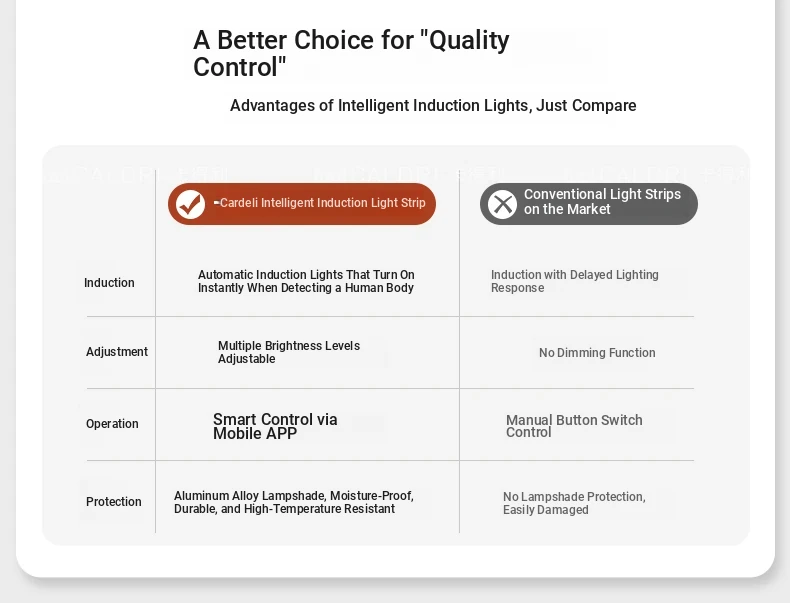Image resolution: width=790 pixels, height=603 pixels.
Task: Click the "Durable, and High-Temperature Resistant" line
Action: tap(284, 509)
